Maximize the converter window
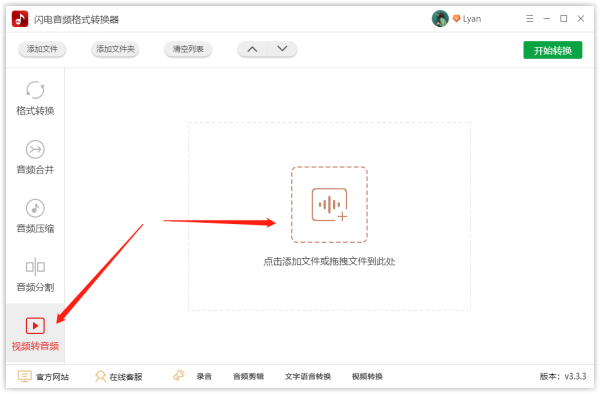The image size is (600, 394). click(x=564, y=19)
